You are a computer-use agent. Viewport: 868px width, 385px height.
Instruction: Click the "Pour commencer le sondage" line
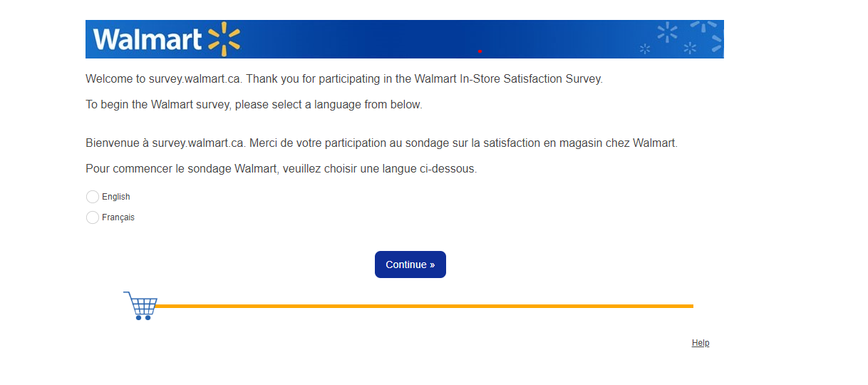click(281, 169)
